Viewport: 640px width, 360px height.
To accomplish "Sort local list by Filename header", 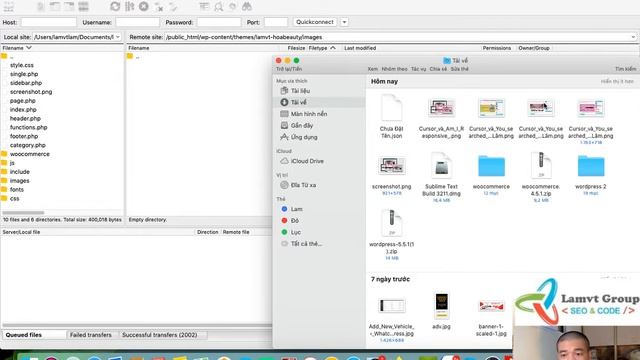I will [17, 48].
